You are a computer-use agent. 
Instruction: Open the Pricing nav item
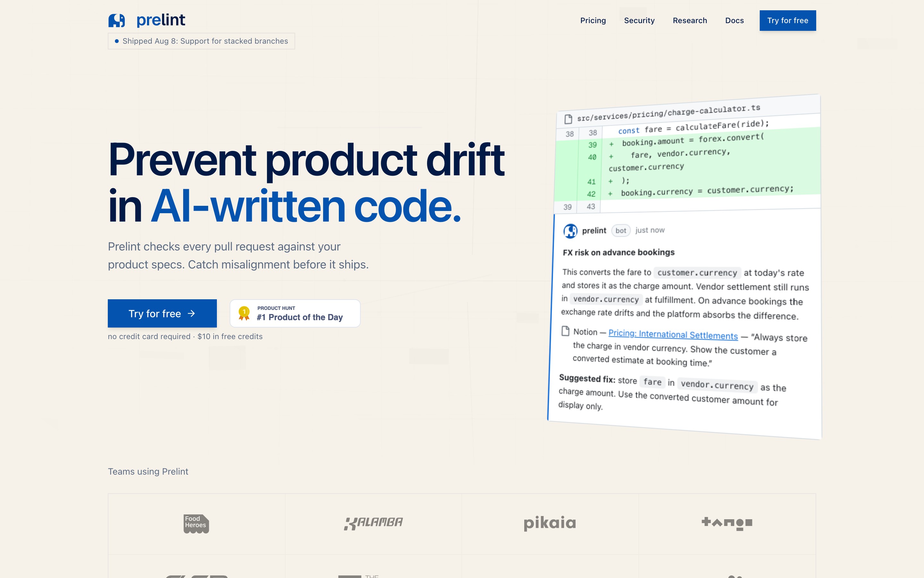[593, 21]
